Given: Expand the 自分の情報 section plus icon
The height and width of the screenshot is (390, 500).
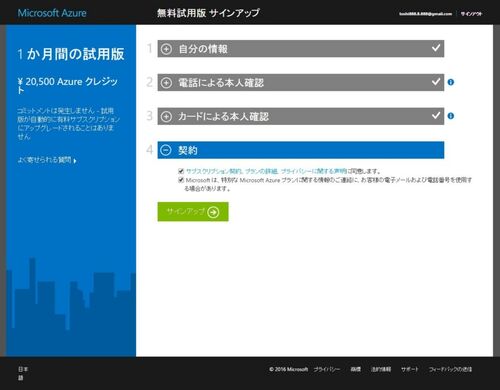Looking at the screenshot, I should point(166,49).
